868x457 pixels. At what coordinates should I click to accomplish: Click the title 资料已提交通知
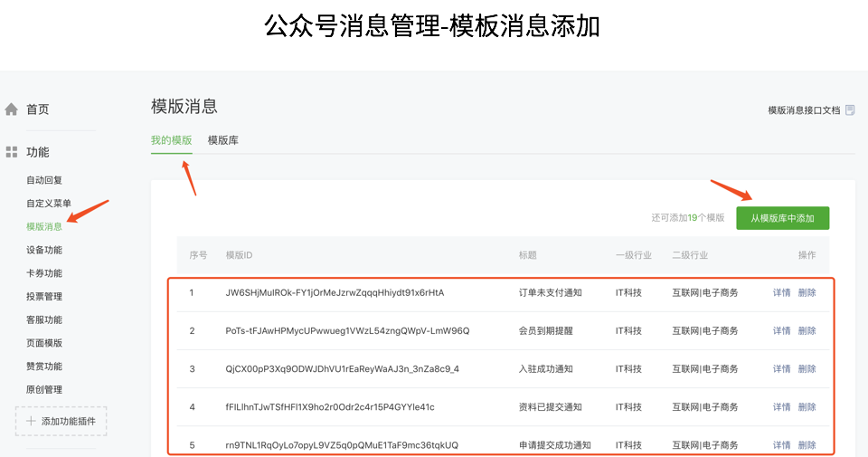(551, 407)
